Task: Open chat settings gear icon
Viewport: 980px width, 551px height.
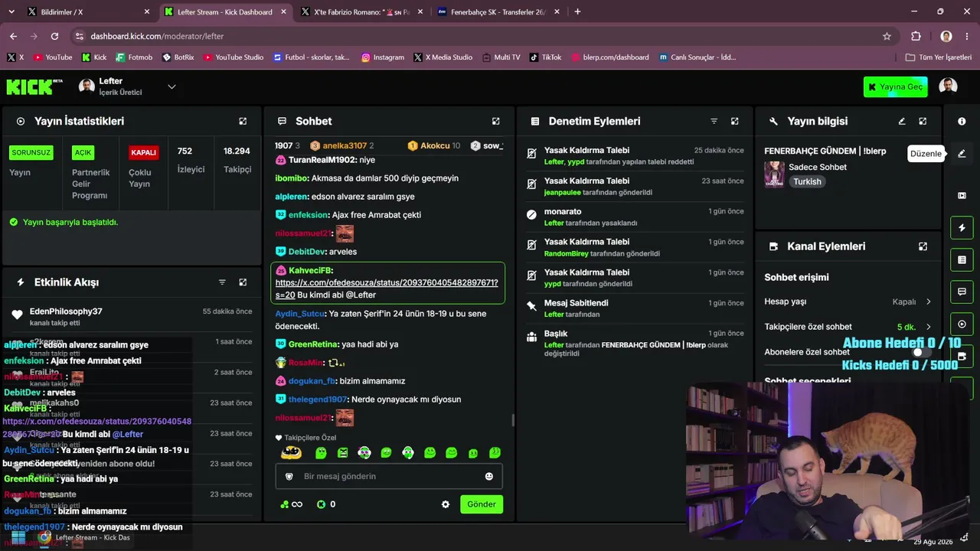Action: [446, 504]
